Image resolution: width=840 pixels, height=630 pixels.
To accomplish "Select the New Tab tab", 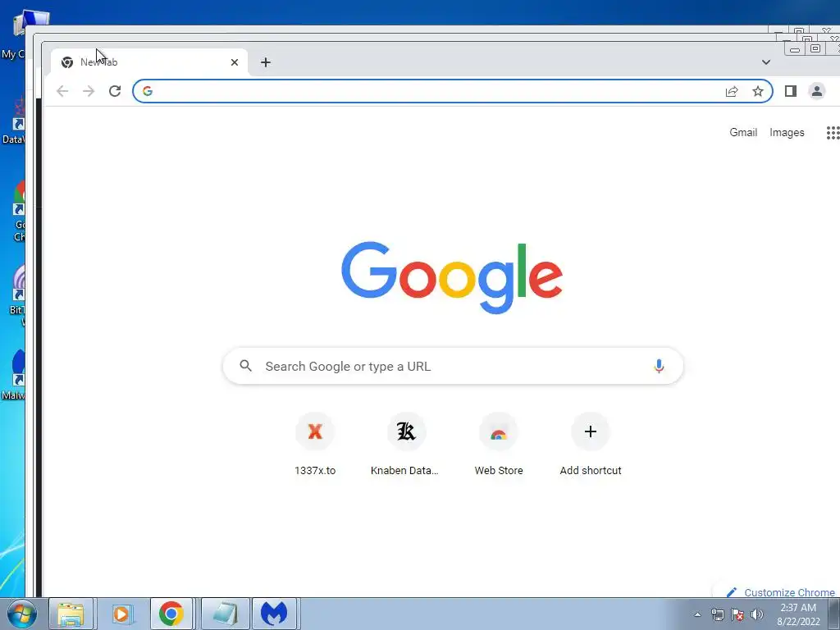I will 149,62.
